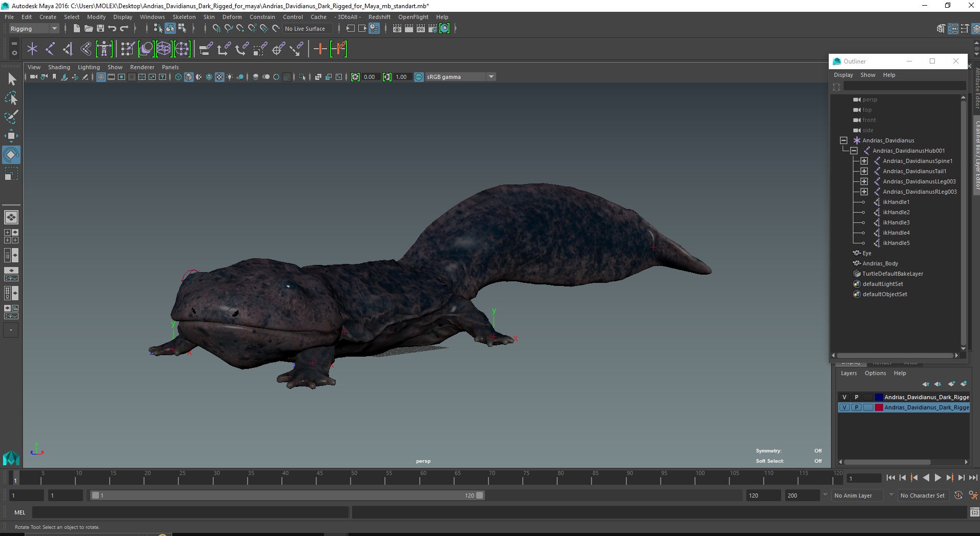Click the red layer color swatch
The width and height of the screenshot is (980, 536).
879,407
